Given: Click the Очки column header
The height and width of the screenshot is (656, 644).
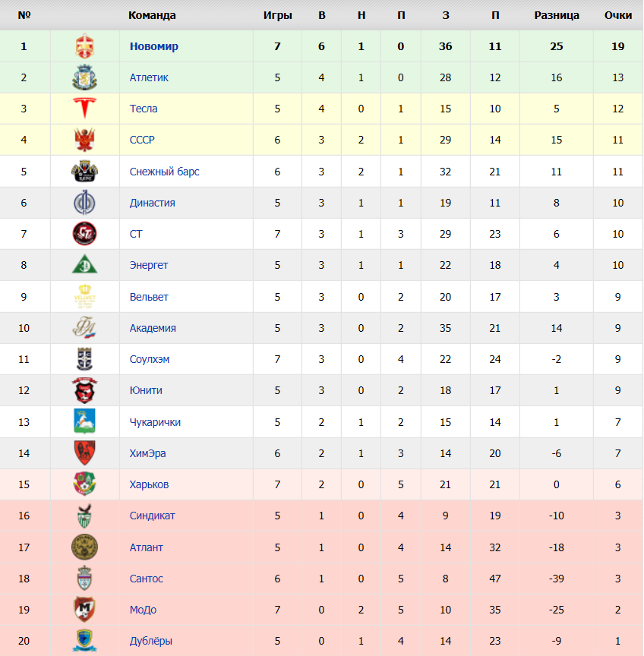Looking at the screenshot, I should click(x=618, y=15).
